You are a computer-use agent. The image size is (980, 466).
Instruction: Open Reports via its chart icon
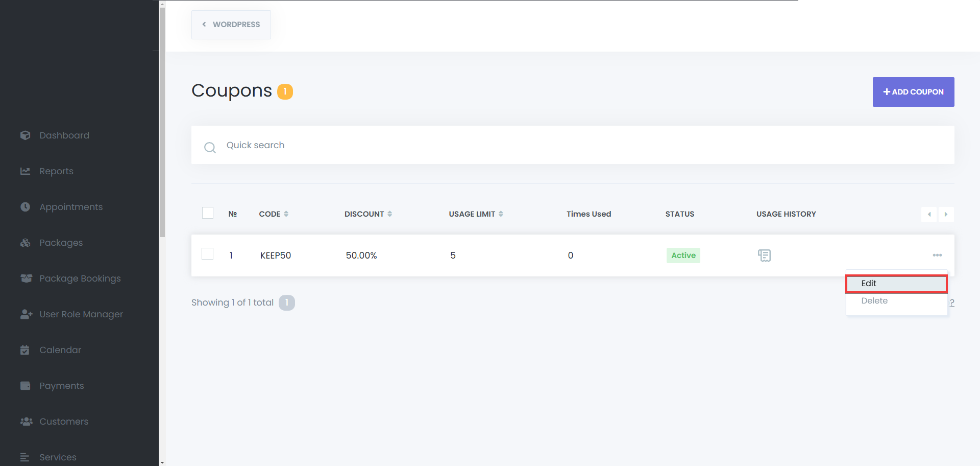click(x=25, y=171)
